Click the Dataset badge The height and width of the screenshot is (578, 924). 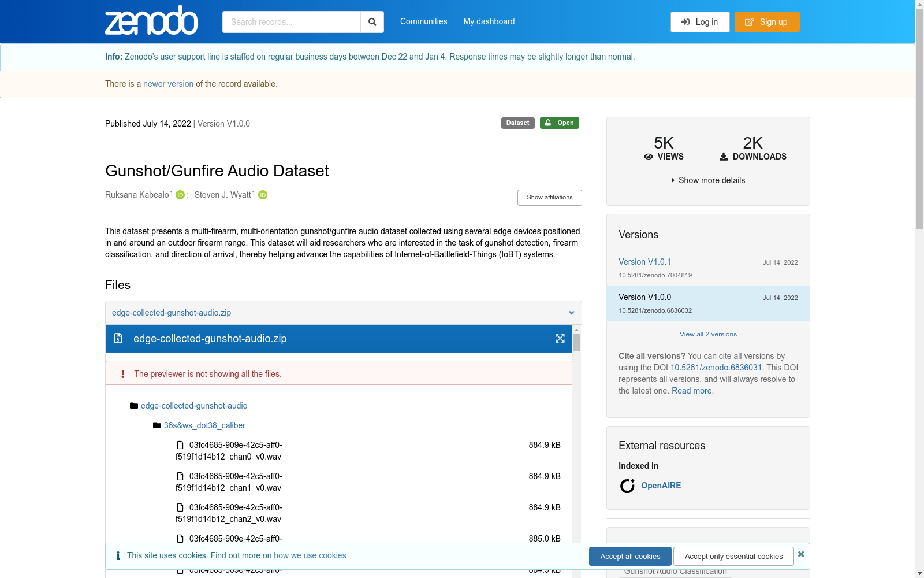click(517, 123)
